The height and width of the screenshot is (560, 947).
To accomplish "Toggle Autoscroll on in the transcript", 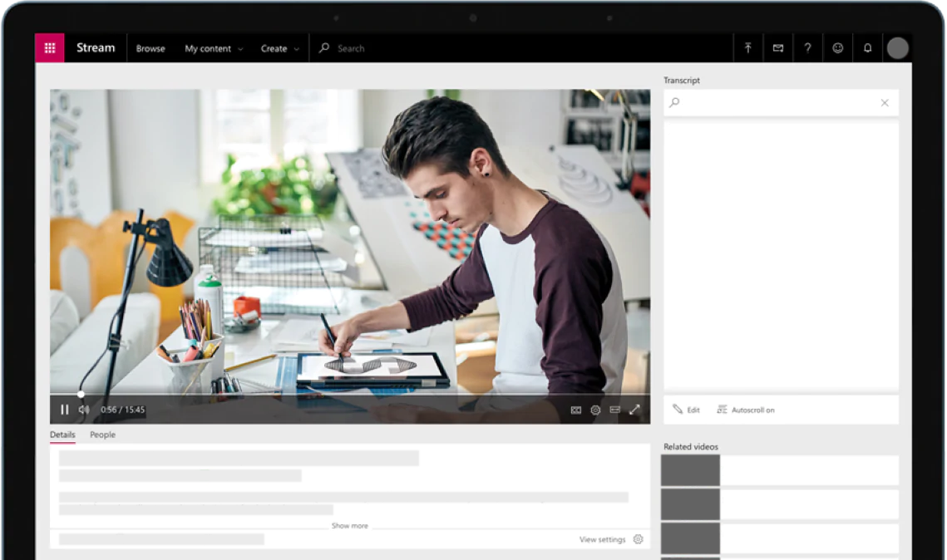I will 746,410.
